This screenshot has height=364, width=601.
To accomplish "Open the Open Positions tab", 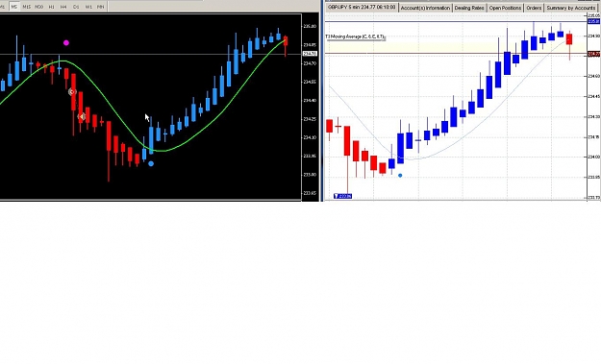I will pos(505,8).
